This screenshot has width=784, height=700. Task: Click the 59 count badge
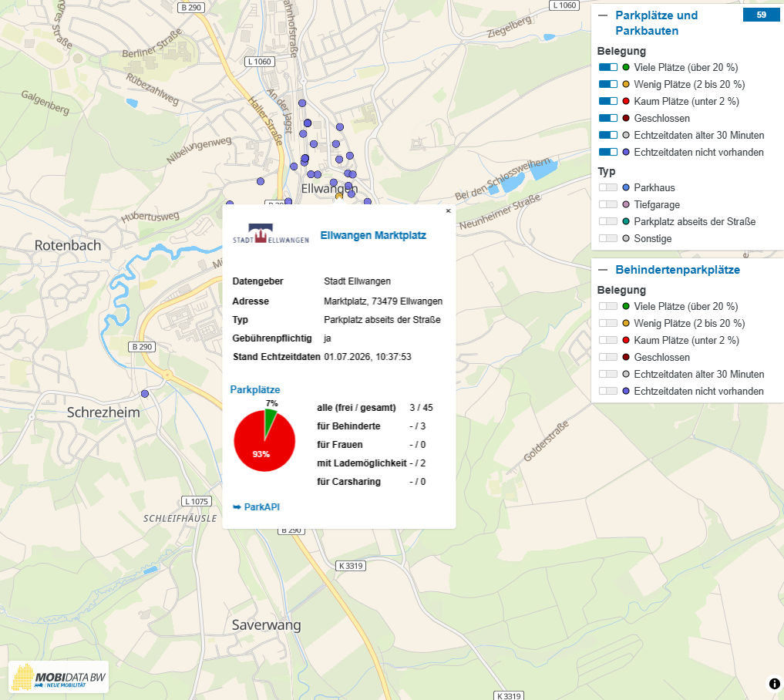pos(761,15)
